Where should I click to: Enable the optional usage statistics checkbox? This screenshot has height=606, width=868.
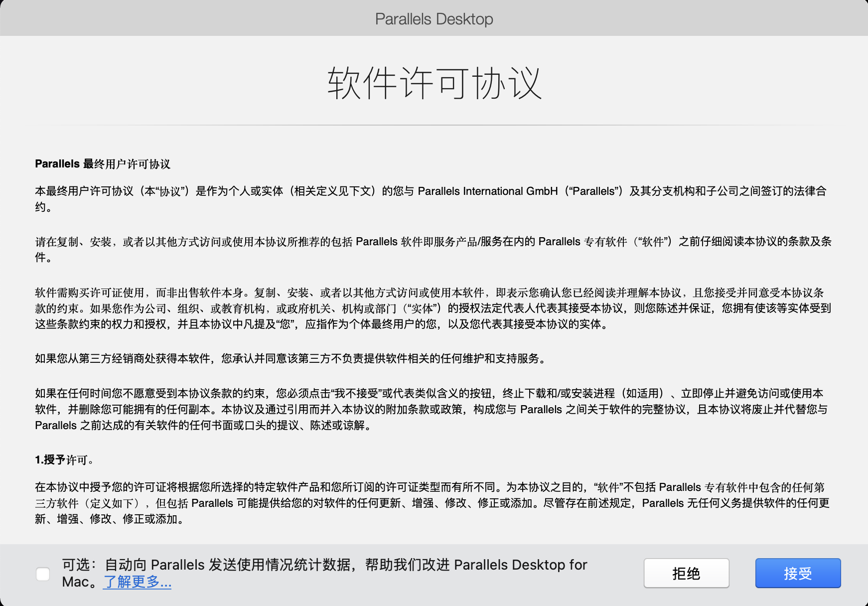pyautogui.click(x=43, y=574)
